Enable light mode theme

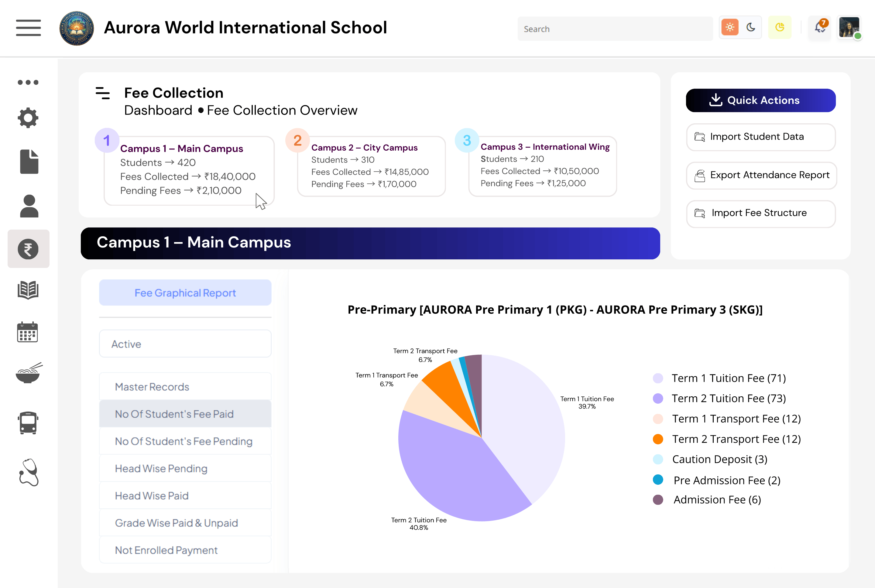point(729,27)
